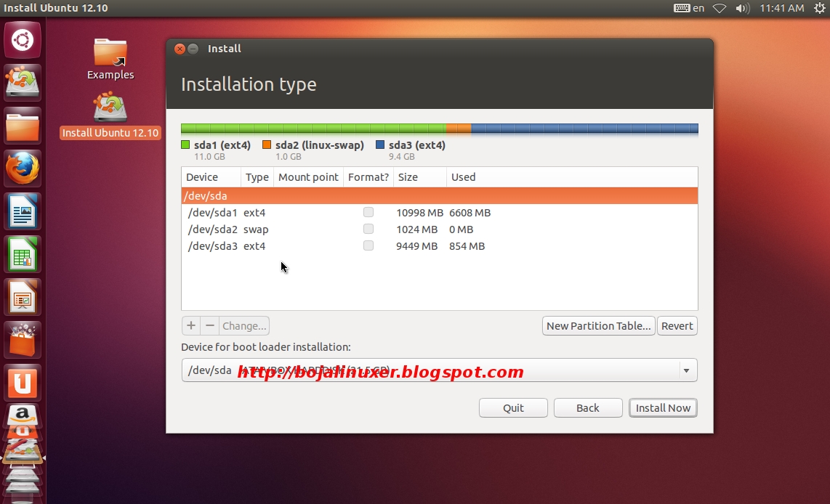Viewport: 830px width, 504px height.
Task: Click the 6608 MB used cell
Action: tap(470, 213)
